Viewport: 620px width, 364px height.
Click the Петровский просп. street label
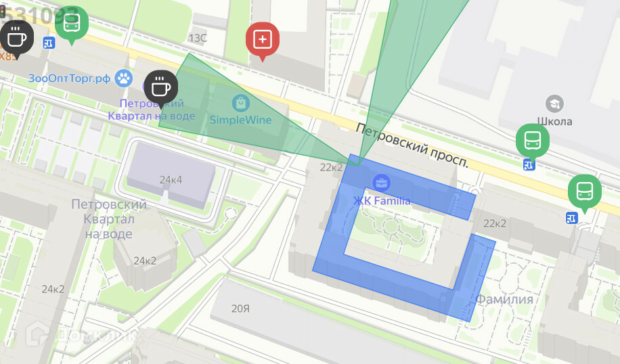click(412, 145)
